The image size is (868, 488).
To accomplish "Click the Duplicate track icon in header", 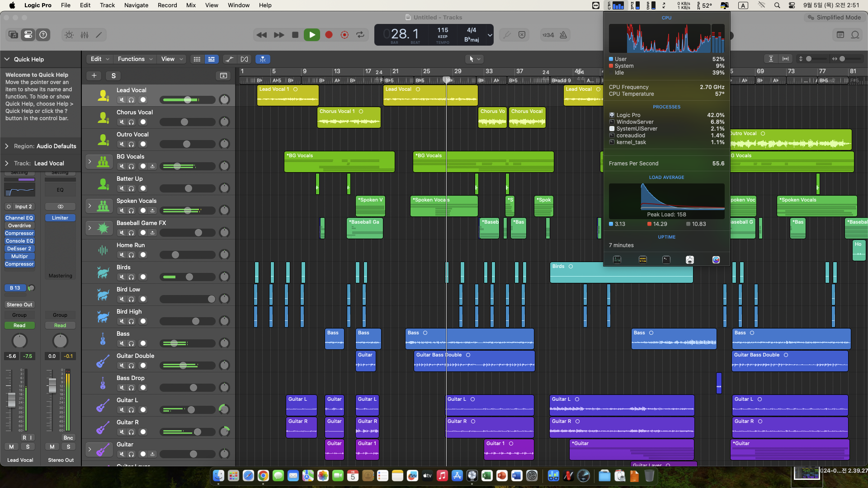I will coord(223,75).
